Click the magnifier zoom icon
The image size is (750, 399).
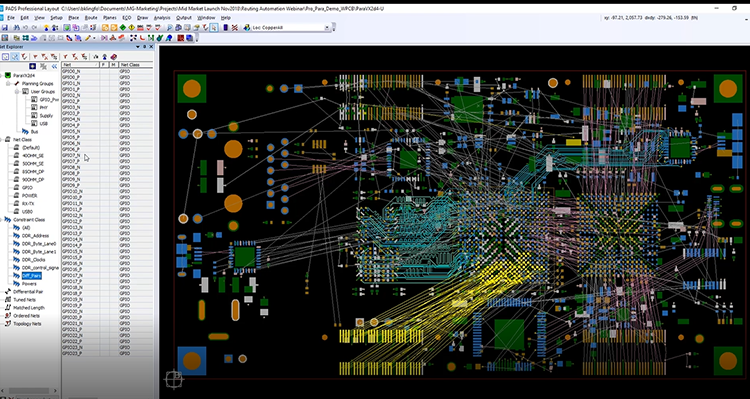point(170,28)
